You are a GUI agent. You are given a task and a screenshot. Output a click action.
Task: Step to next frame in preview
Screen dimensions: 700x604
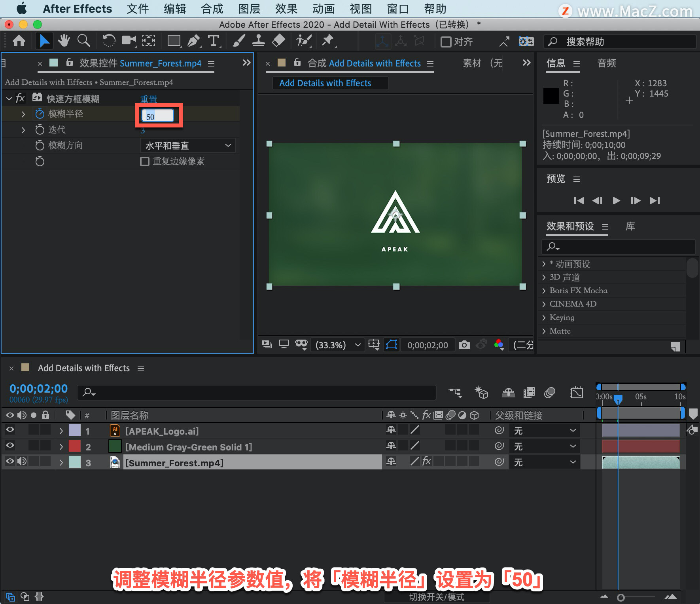635,201
